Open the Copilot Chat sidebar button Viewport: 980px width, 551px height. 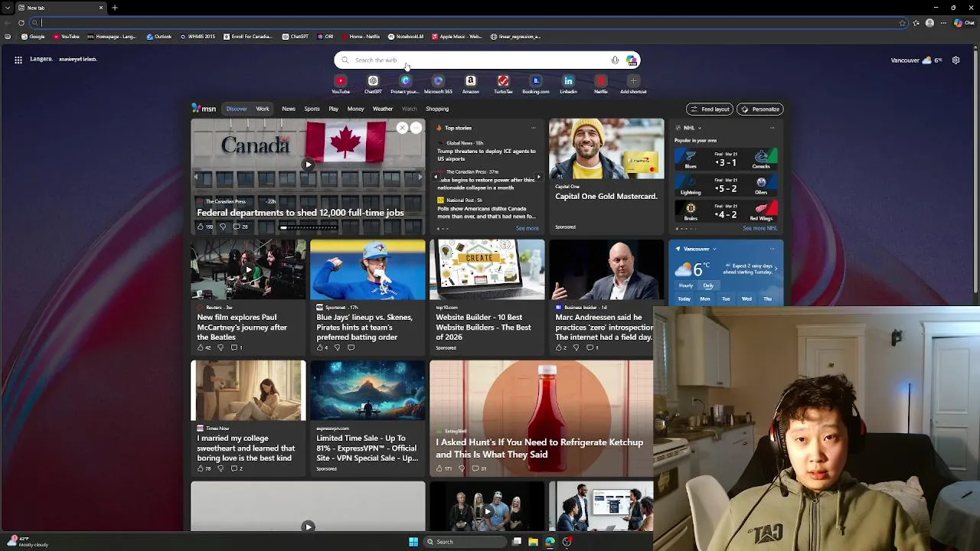click(x=964, y=23)
